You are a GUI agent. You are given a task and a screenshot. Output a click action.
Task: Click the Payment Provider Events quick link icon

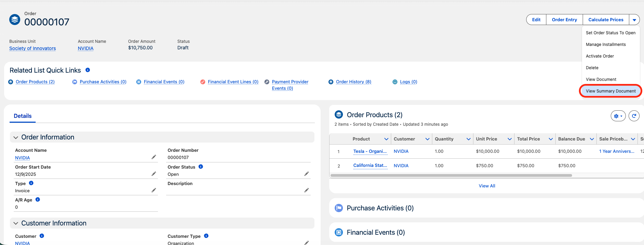pyautogui.click(x=267, y=82)
